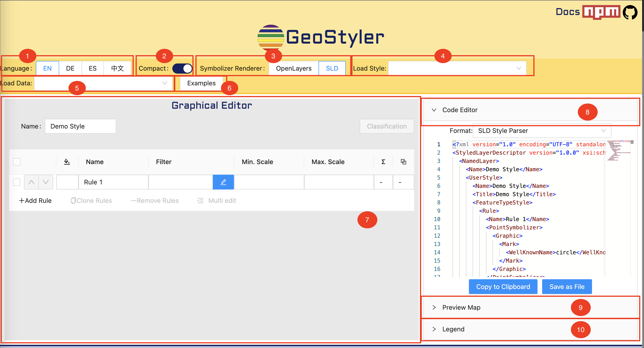The width and height of the screenshot is (644, 348).
Task: Click Save as File
Action: click(567, 287)
